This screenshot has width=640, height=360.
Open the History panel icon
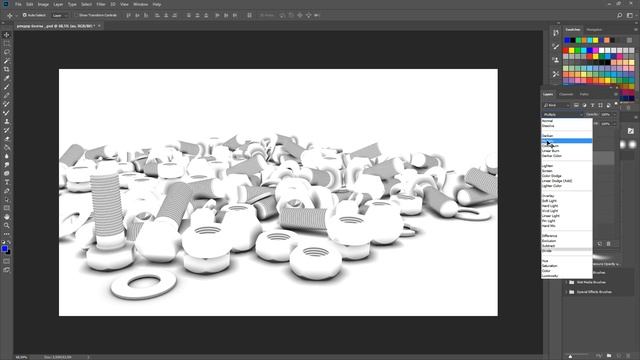click(556, 33)
